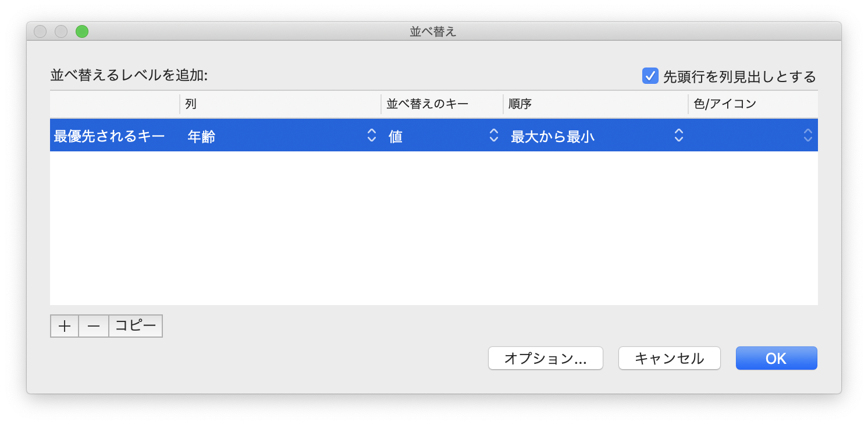This screenshot has height=425, width=868.
Task: Click the green zoom window button
Action: pyautogui.click(x=82, y=31)
